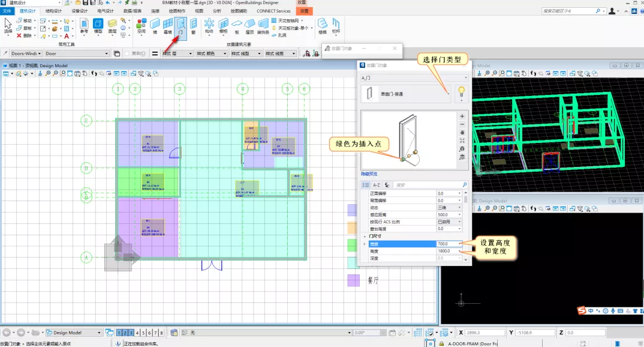Select the 楼梯 (stairs) tool
644x347 pixels.
tap(323, 26)
